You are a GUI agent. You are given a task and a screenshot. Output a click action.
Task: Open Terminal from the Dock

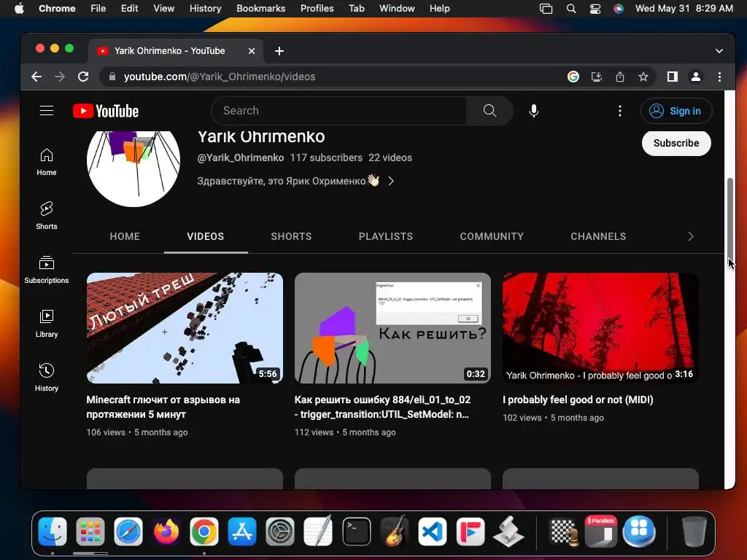pos(356,532)
